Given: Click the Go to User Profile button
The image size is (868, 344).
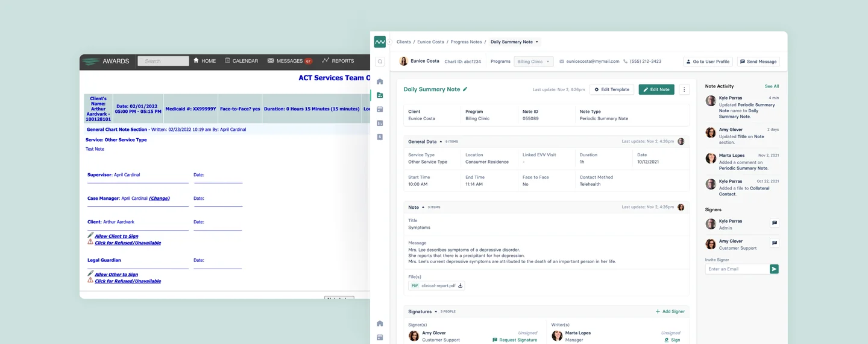Looking at the screenshot, I should tap(708, 62).
